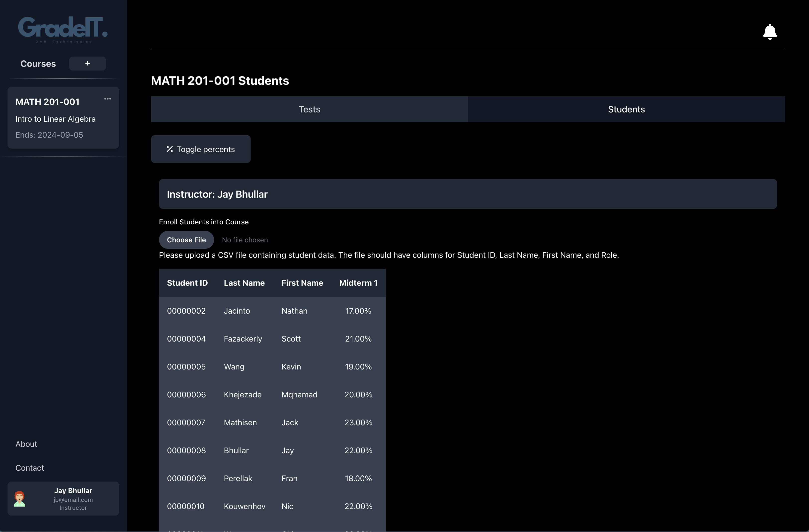Click the About link in sidebar
This screenshot has height=532, width=809.
pyautogui.click(x=26, y=443)
